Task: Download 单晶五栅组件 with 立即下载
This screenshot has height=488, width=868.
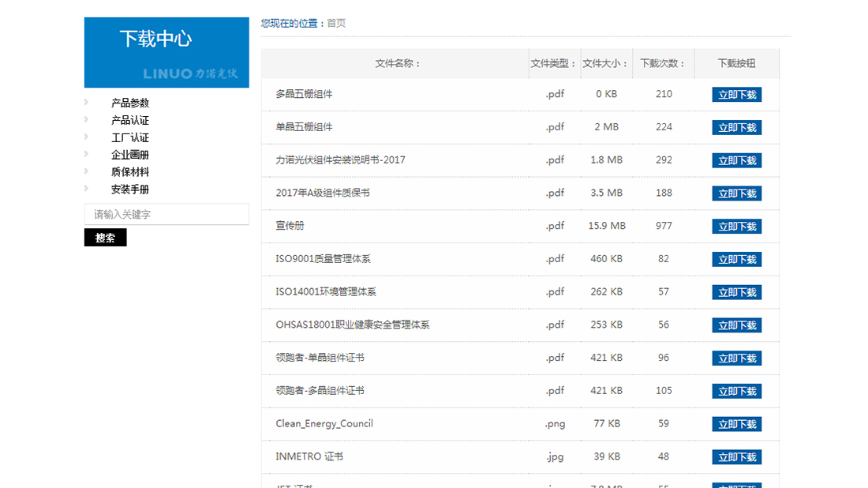Action: (737, 127)
